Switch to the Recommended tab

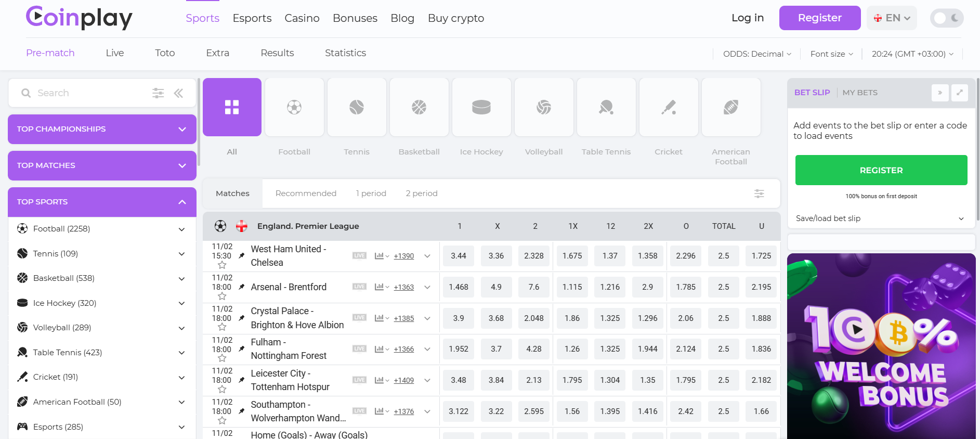pyautogui.click(x=306, y=193)
